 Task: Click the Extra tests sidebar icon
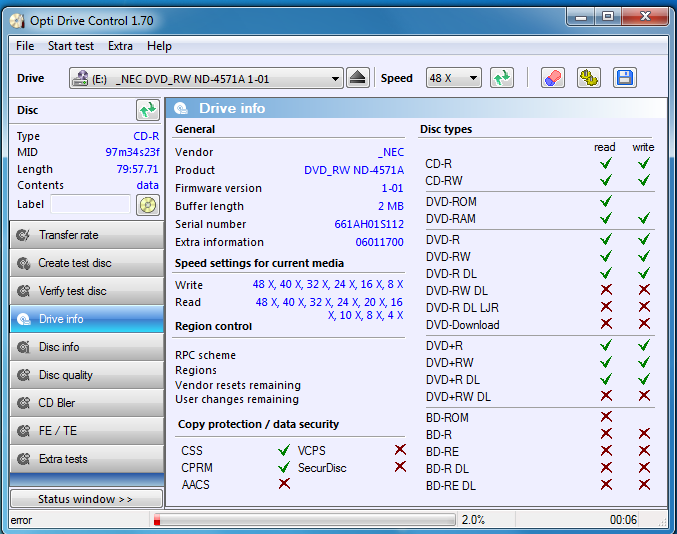click(x=23, y=459)
